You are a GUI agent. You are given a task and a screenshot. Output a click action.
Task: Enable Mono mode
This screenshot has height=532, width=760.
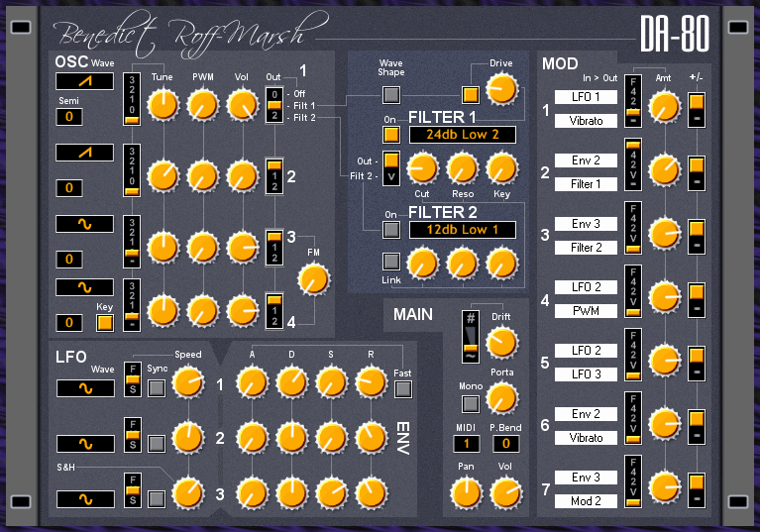[x=471, y=403]
